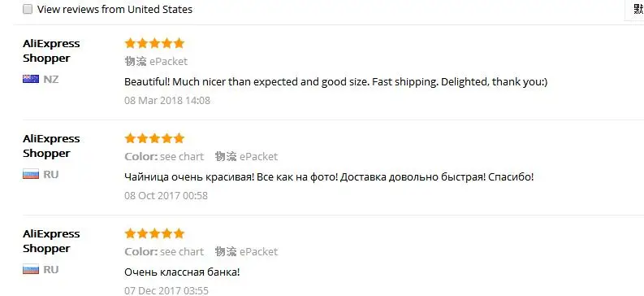644x296 pixels.
Task: Click Color: see chart in second review
Action: click(x=164, y=157)
